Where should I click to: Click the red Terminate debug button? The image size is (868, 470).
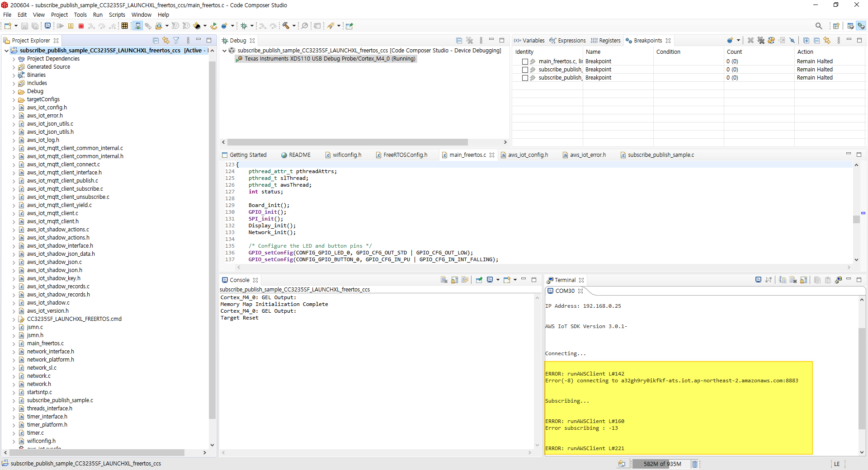[81, 26]
